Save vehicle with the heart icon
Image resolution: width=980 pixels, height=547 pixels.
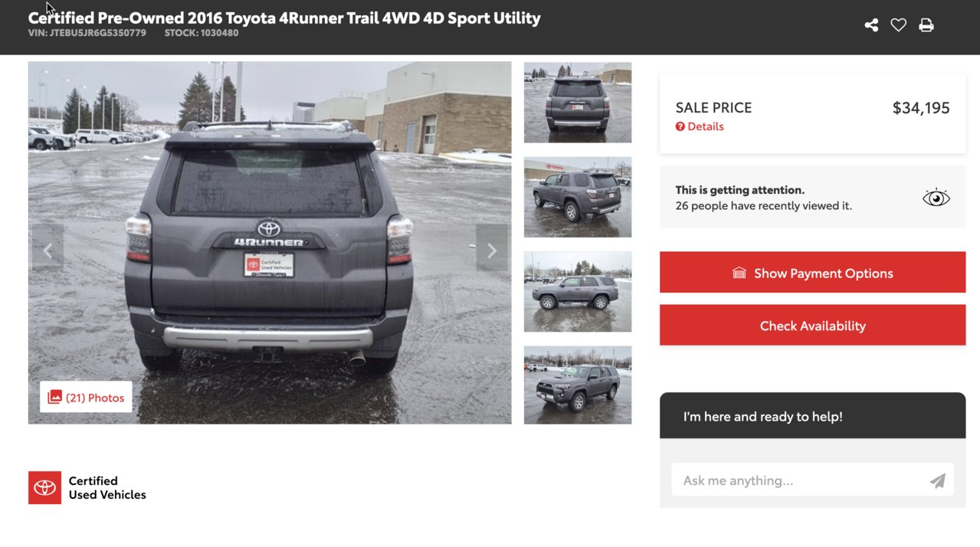pyautogui.click(x=899, y=25)
